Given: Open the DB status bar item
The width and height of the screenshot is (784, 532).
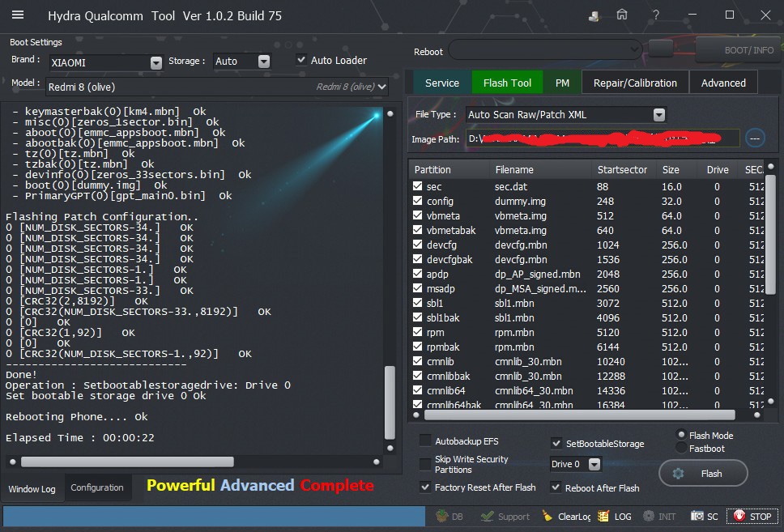Looking at the screenshot, I should coord(450,517).
